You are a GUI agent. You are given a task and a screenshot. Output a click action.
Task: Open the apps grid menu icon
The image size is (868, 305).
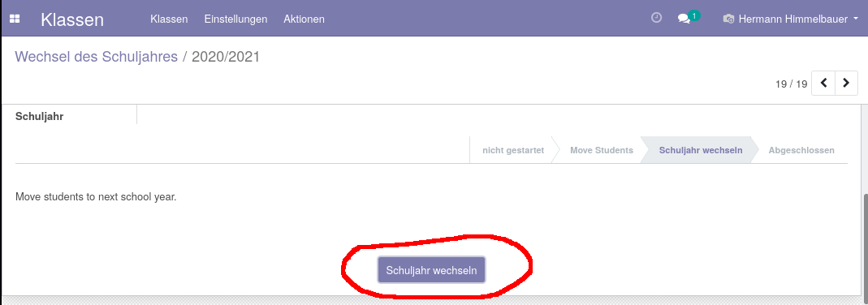click(15, 19)
